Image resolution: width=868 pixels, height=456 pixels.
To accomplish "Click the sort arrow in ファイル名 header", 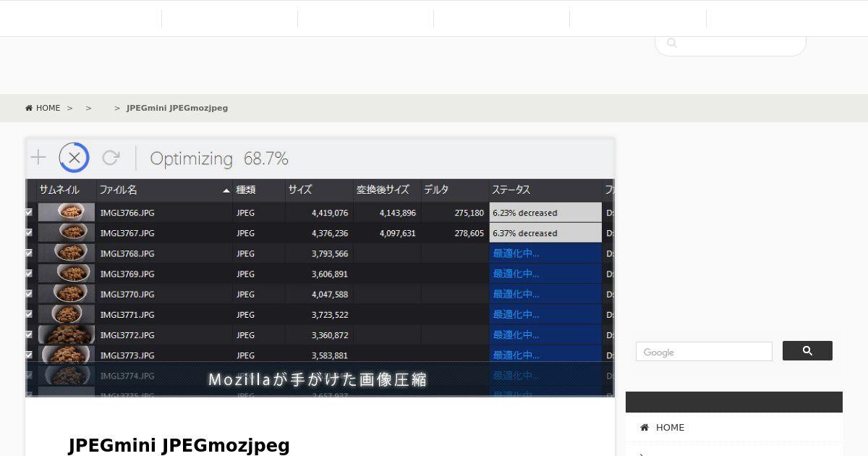I will [x=226, y=190].
